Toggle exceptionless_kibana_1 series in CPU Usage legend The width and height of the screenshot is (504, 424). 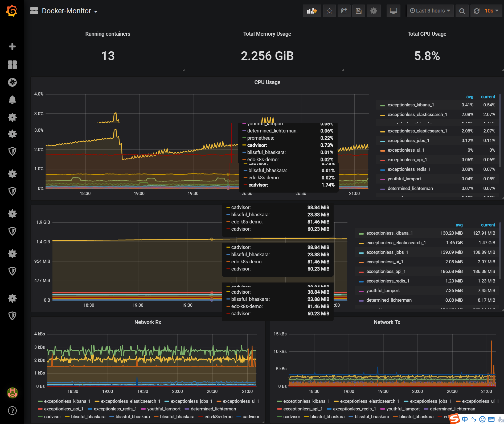coord(411,105)
